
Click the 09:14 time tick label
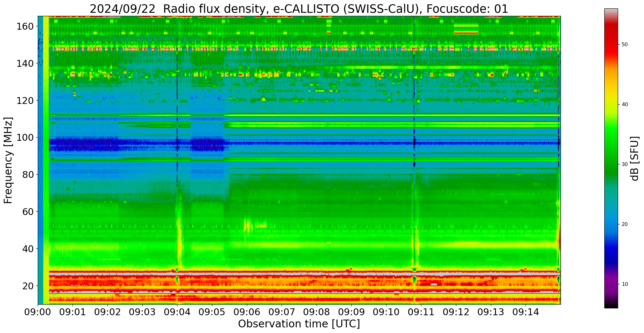526,313
